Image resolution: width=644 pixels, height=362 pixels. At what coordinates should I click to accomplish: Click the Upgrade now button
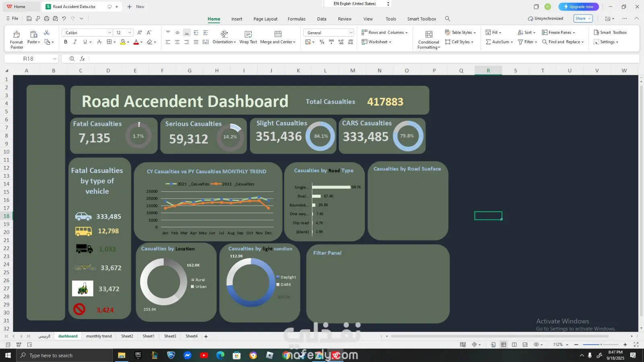(x=578, y=7)
